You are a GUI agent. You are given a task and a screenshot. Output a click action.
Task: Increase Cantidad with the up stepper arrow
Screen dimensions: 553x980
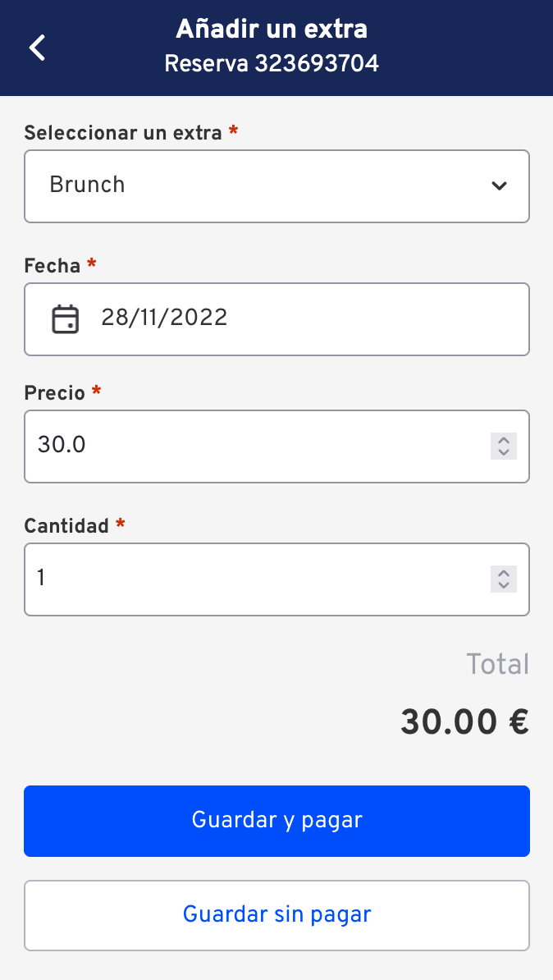click(504, 573)
